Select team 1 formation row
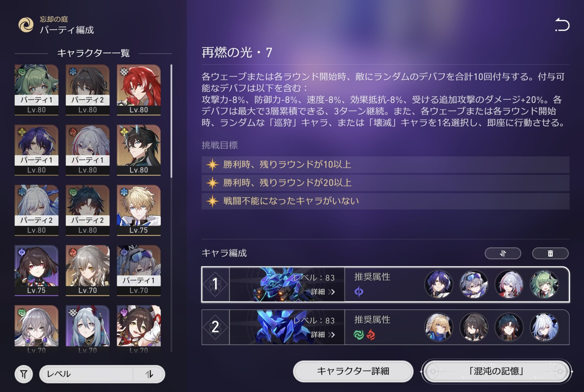 (385, 284)
